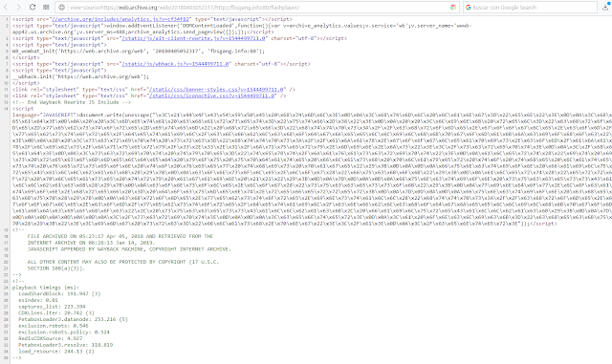
Task: Click the window.addEventListener script line
Action: (x=242, y=29)
